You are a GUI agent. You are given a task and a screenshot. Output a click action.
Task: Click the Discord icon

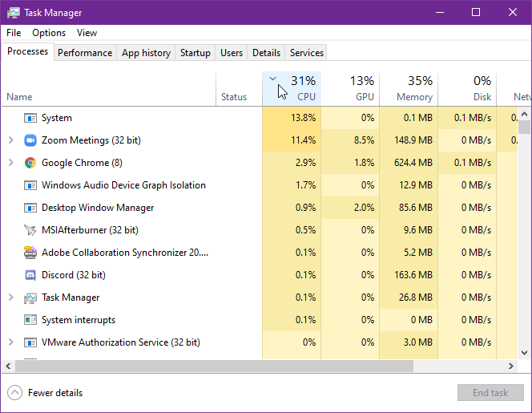(x=30, y=275)
